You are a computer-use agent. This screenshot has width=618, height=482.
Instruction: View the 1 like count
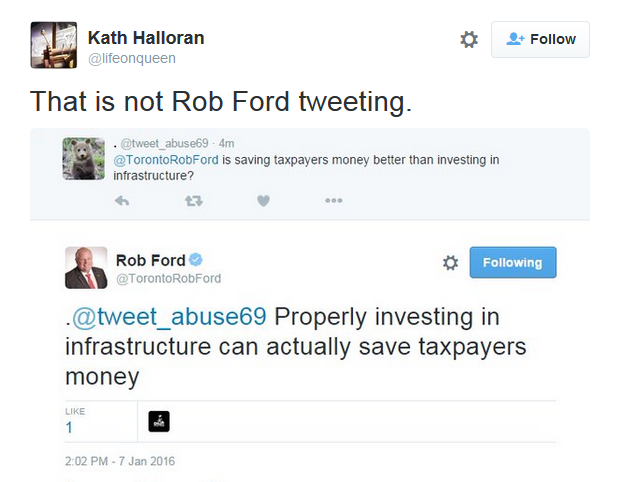(69, 427)
